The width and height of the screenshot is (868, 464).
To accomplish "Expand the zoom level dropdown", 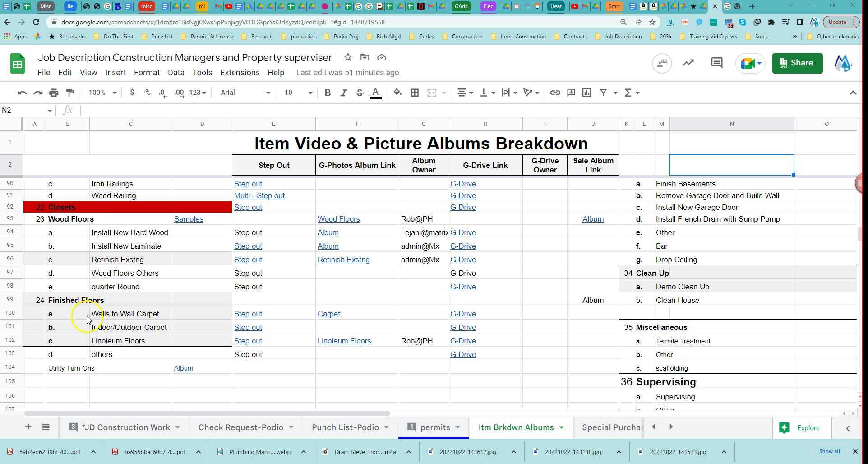I will [x=102, y=93].
